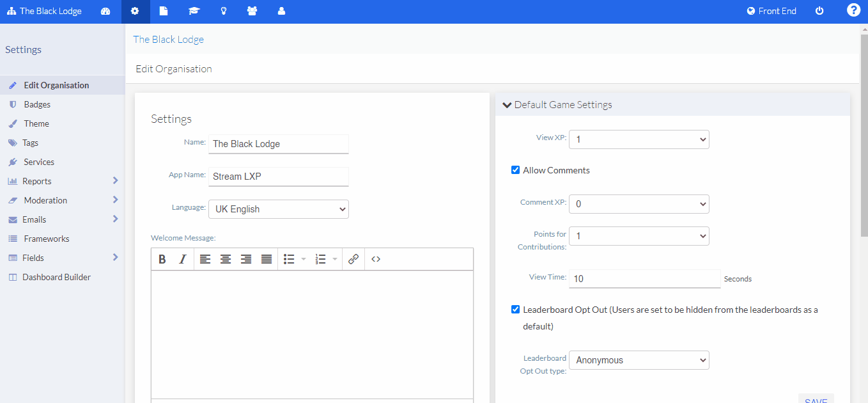This screenshot has width=868, height=403.
Task: Open the Language dropdown
Action: (x=278, y=209)
